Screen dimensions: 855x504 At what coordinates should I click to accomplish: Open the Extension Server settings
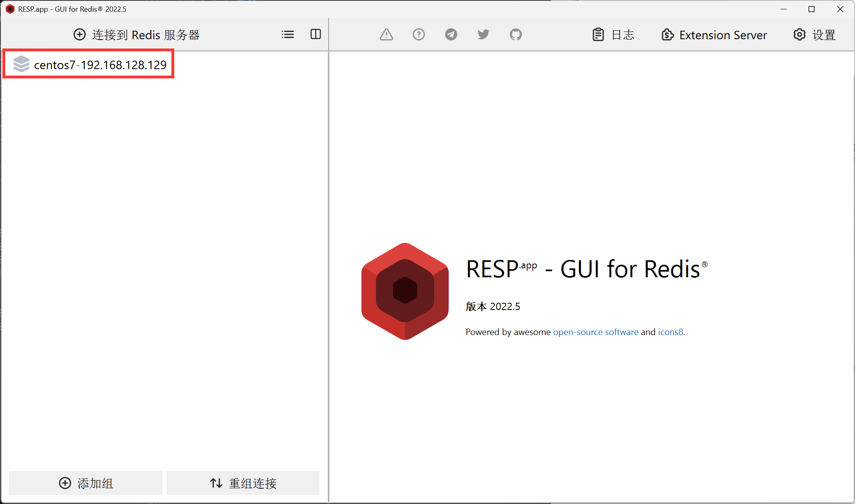tap(714, 35)
